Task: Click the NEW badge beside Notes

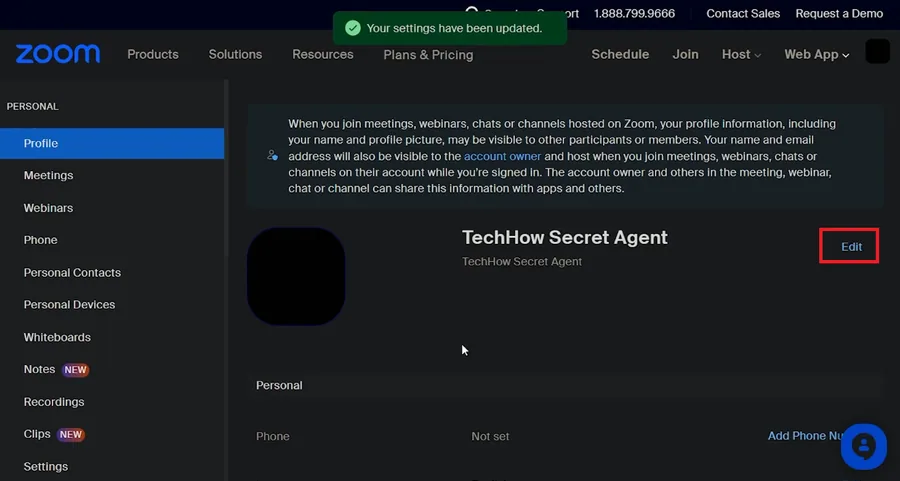Action: click(x=75, y=370)
